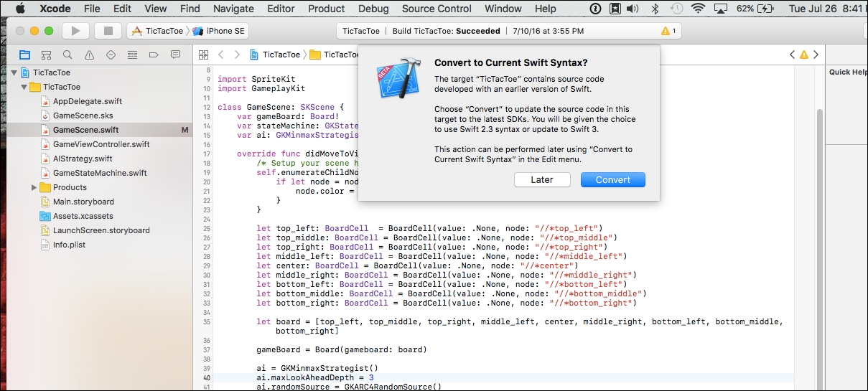Open the Debug navigator
Image resolution: width=868 pixels, height=391 pixels.
coord(132,55)
